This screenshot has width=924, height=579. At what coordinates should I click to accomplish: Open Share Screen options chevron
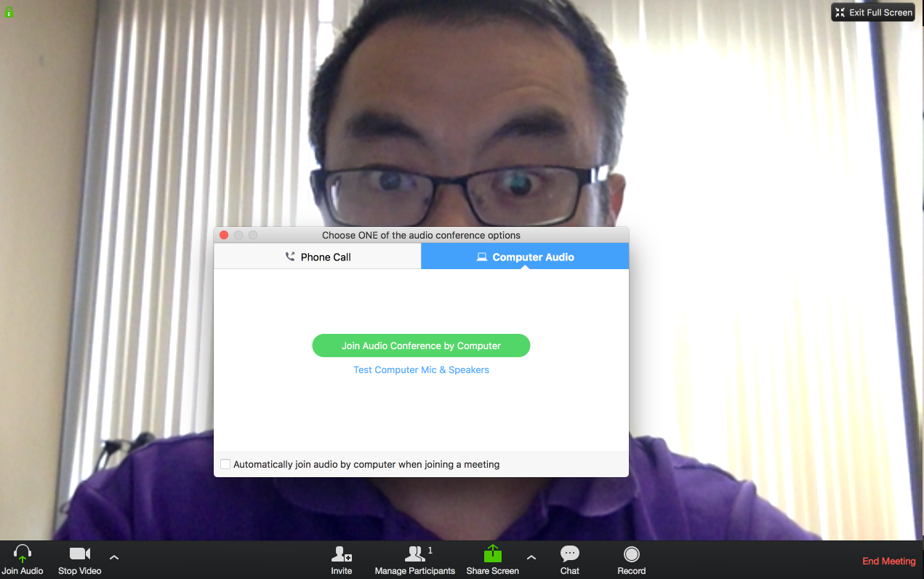(x=531, y=556)
